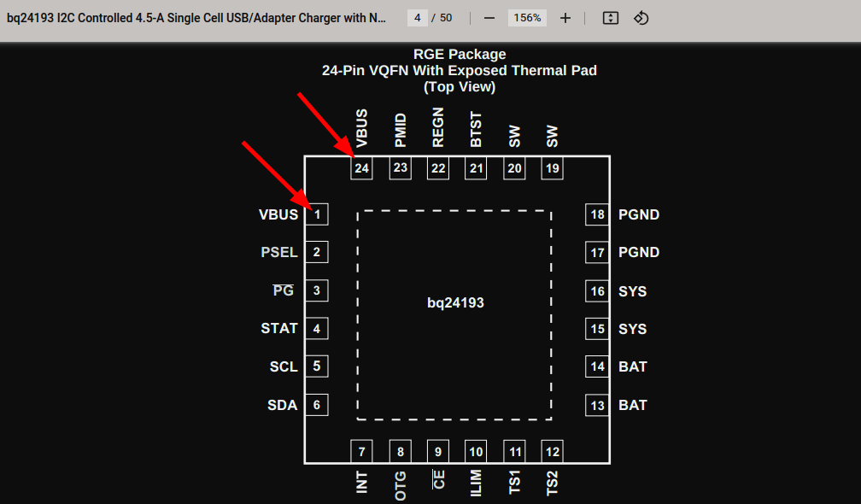Click the SYS label beside pin 16
This screenshot has height=504, width=861.
pyautogui.click(x=633, y=291)
